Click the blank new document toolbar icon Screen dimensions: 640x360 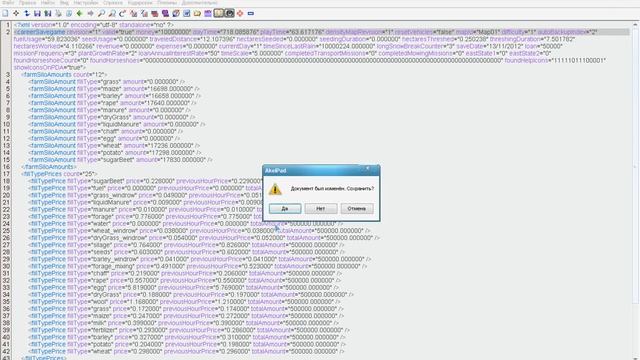click(x=5, y=13)
